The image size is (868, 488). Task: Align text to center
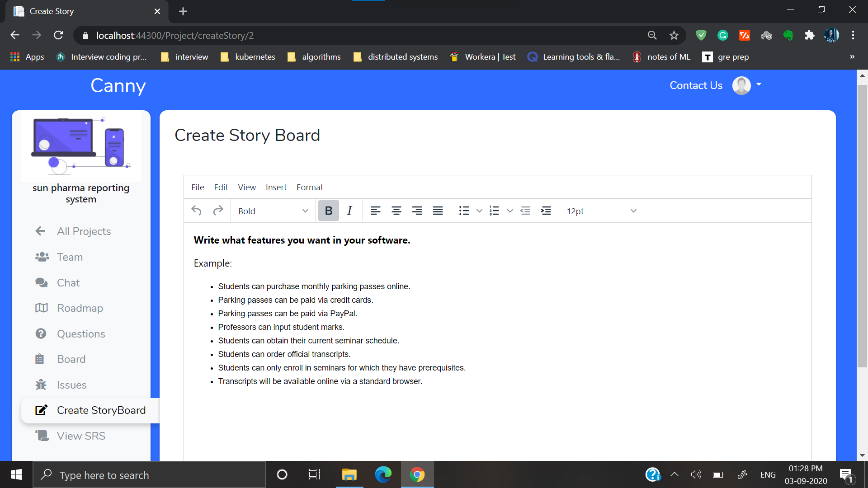[x=396, y=211]
